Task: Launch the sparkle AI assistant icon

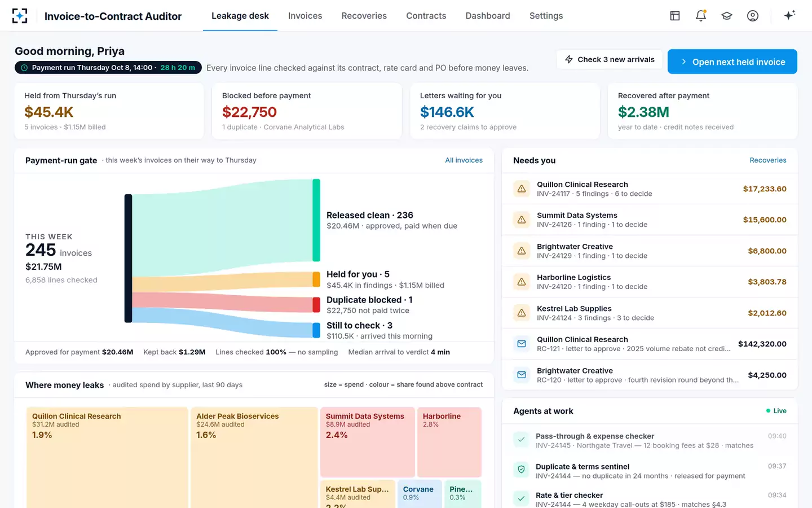Action: 789,15
